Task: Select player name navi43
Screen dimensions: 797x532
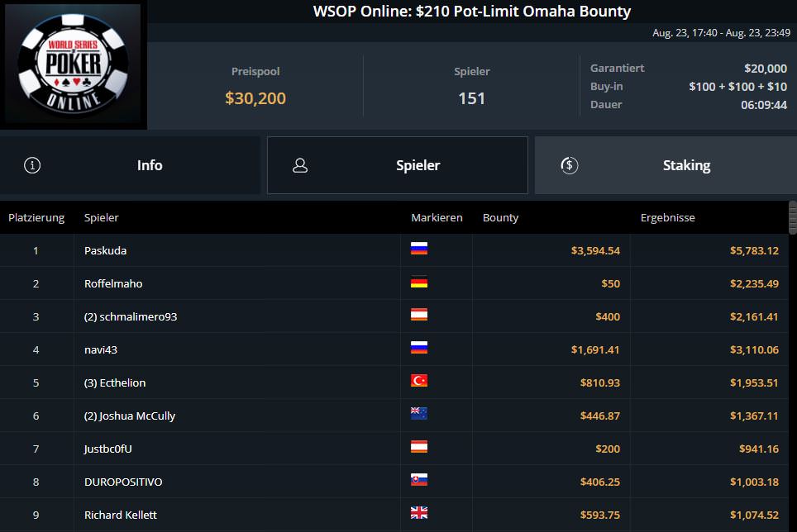Action: (x=101, y=349)
